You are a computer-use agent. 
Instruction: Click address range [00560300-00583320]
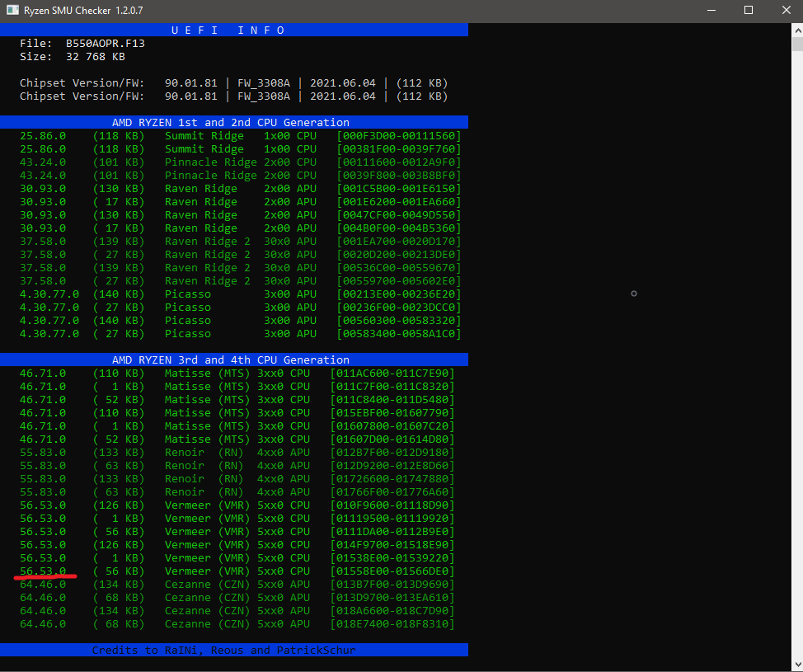(x=399, y=321)
